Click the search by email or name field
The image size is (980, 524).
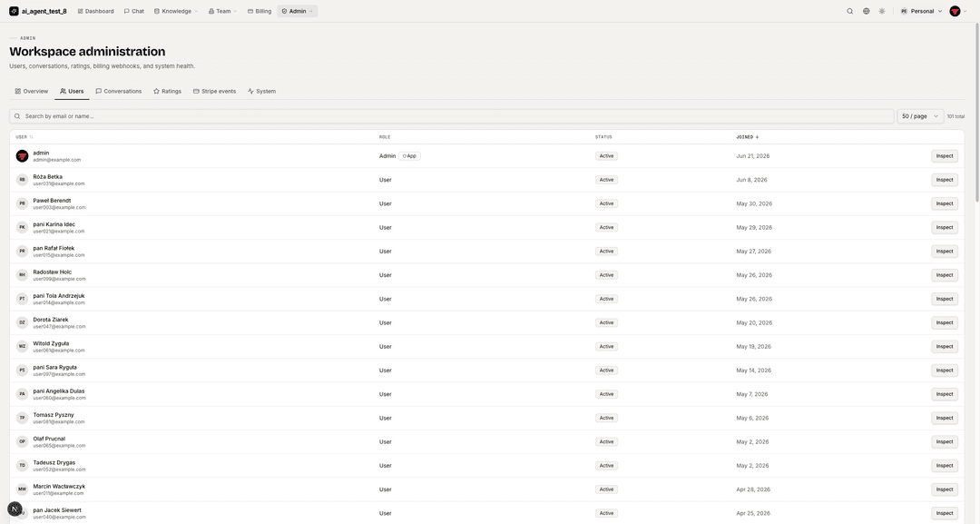[451, 116]
